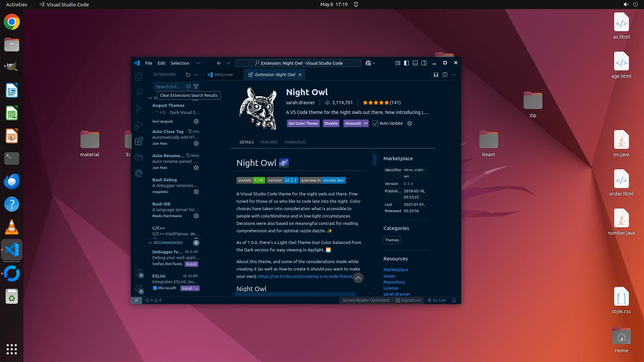Toggle the Primary Side Bar layout button
Viewport: 644px width, 362px height.
coord(407,63)
